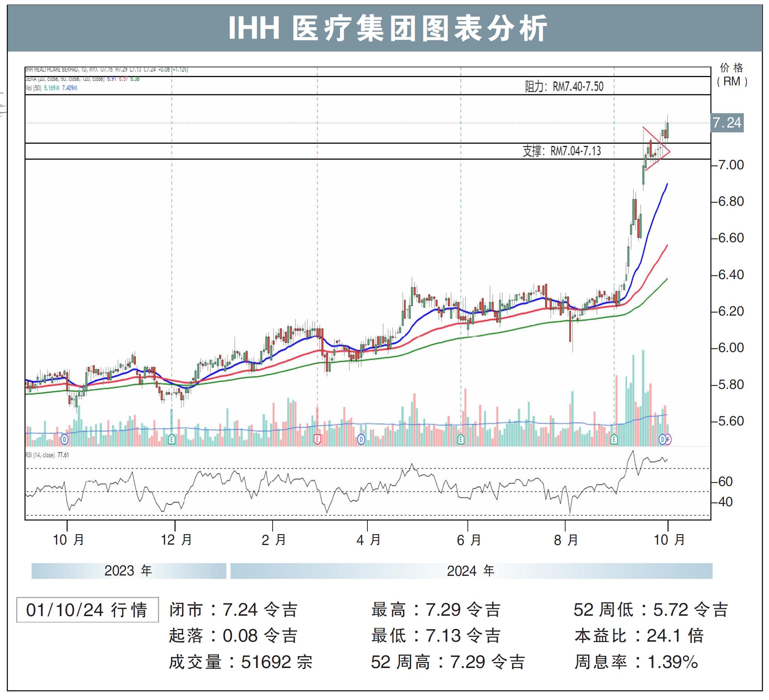Click the 6.00 price axis label
The image size is (769, 700).
pos(731,348)
